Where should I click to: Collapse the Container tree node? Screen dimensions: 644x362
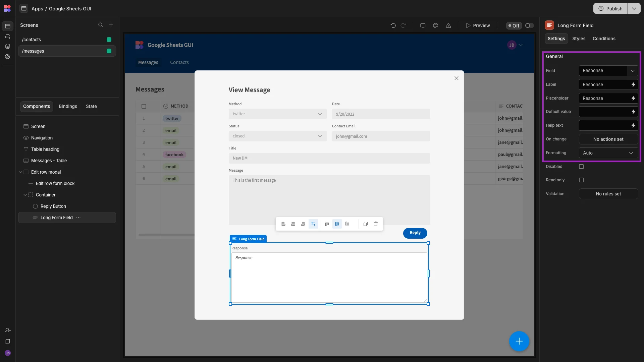tap(25, 195)
